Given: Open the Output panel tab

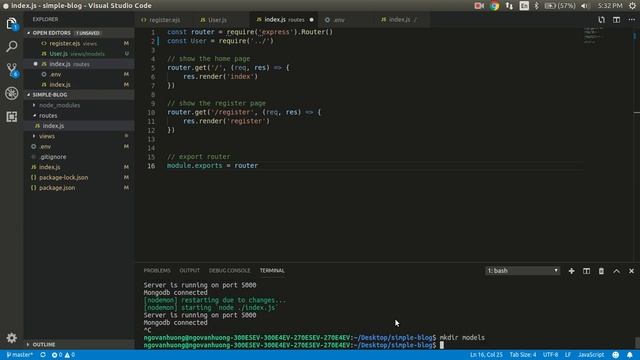Looking at the screenshot, I should 189,271.
